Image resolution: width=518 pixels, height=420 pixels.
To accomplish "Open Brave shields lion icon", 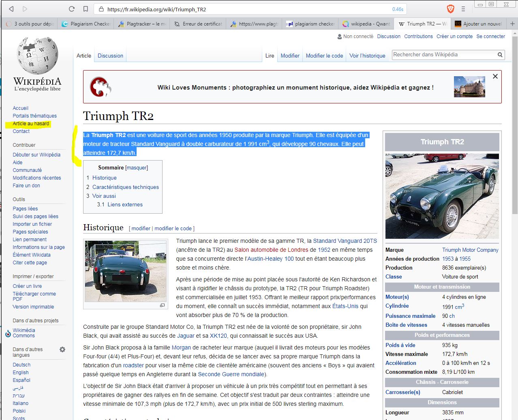I will [x=450, y=9].
